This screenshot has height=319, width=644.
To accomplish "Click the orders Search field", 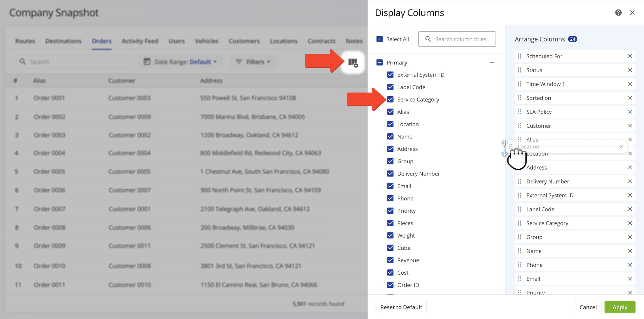I will coord(75,62).
